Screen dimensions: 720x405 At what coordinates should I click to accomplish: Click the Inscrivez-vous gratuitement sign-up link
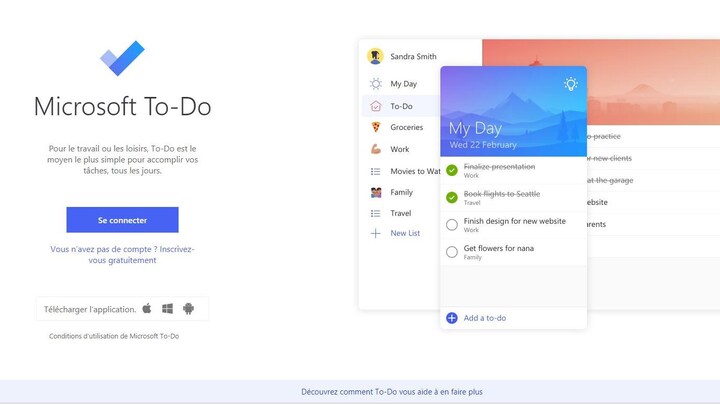click(x=122, y=254)
